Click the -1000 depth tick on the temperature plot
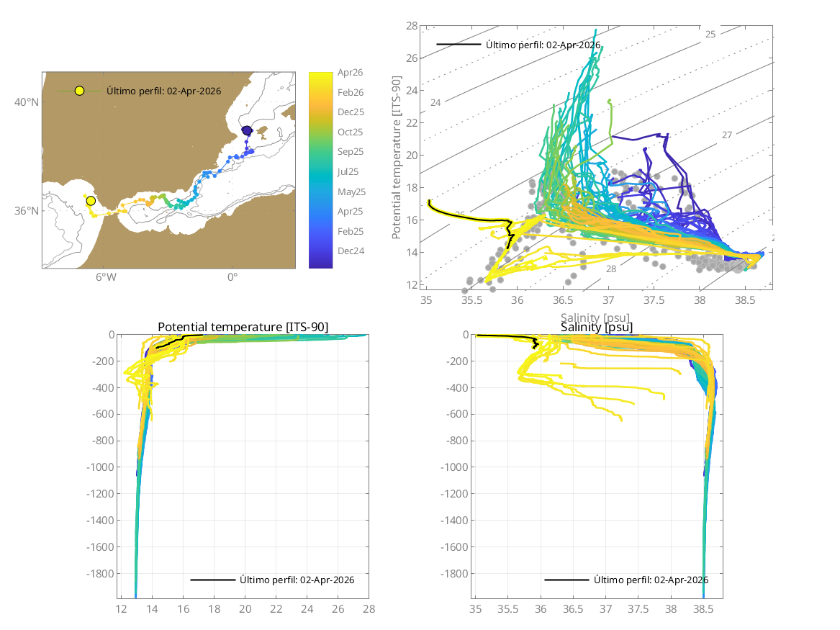Viewport: 840px width, 630px height. pyautogui.click(x=100, y=467)
